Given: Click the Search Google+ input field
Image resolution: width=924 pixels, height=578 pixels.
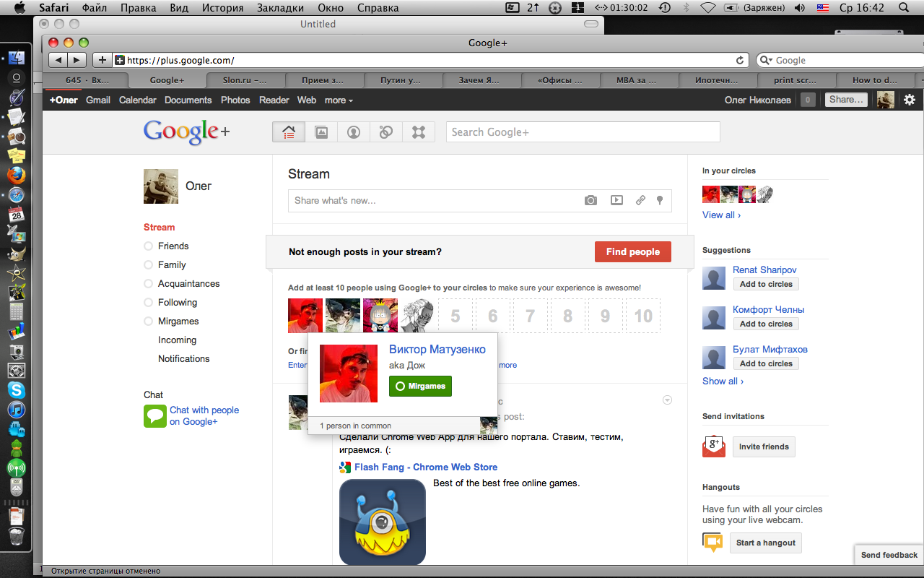Looking at the screenshot, I should pyautogui.click(x=583, y=132).
